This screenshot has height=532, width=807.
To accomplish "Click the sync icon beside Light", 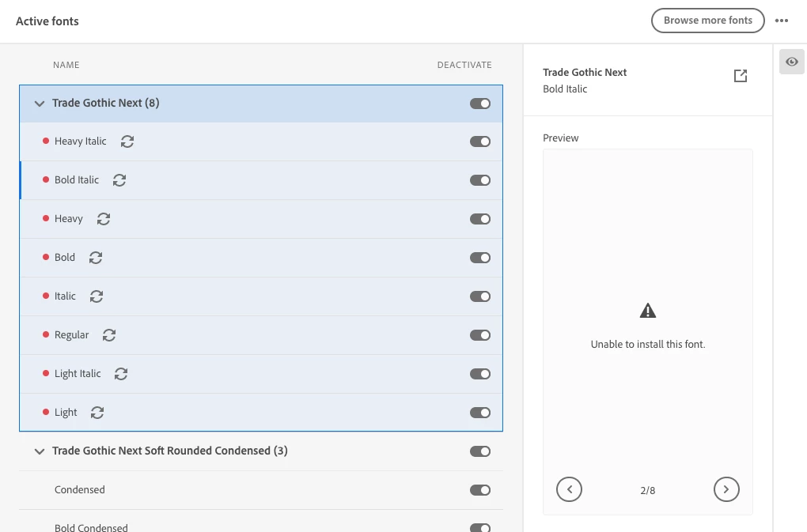I will click(97, 413).
